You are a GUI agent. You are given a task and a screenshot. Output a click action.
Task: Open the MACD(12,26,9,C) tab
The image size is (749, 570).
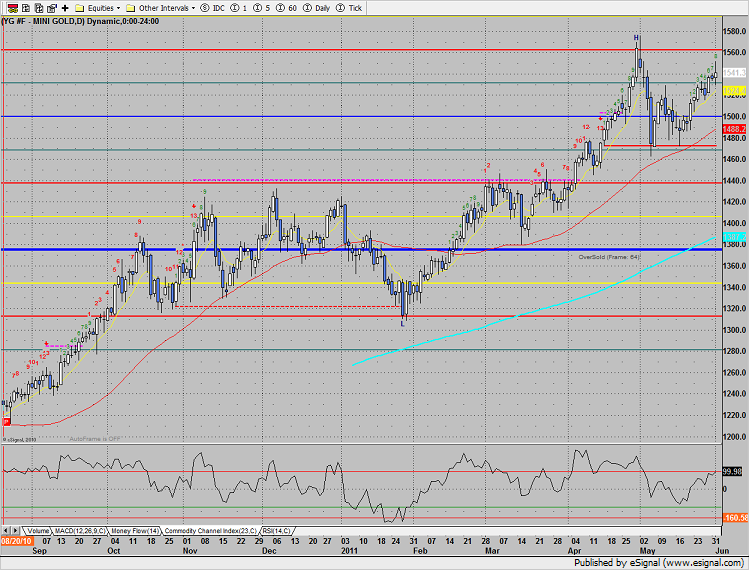pyautogui.click(x=80, y=531)
